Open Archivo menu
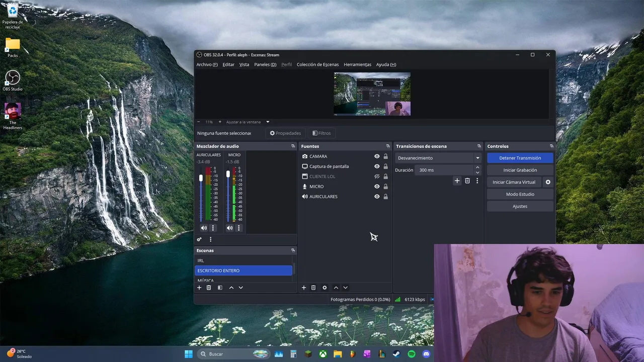The height and width of the screenshot is (362, 644). [207, 64]
